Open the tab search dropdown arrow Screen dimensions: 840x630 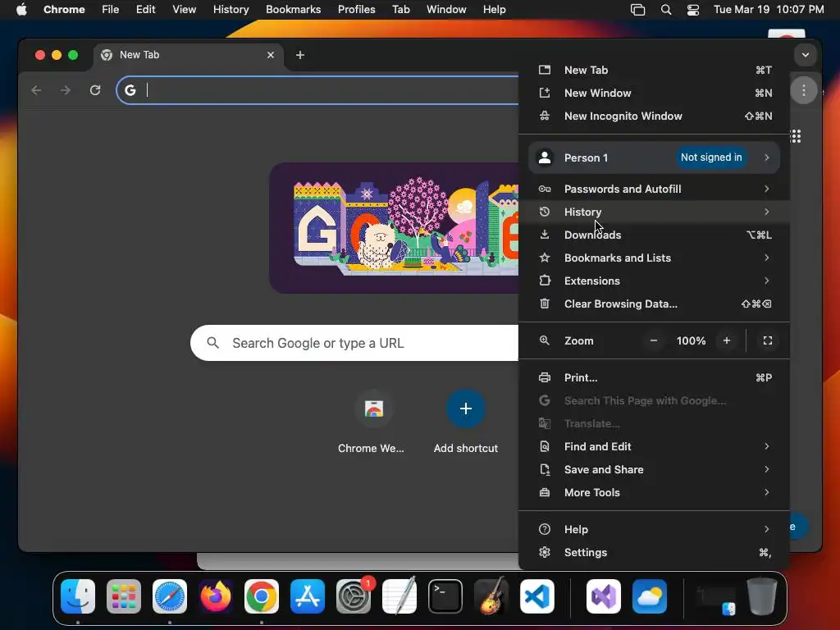click(806, 55)
